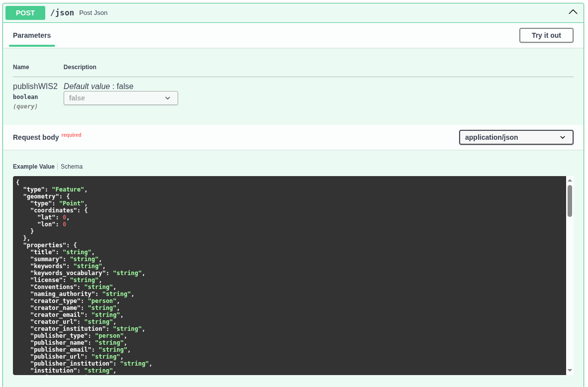Click the "Conventions" line
Screen dimensions: 588x387
tap(73, 287)
